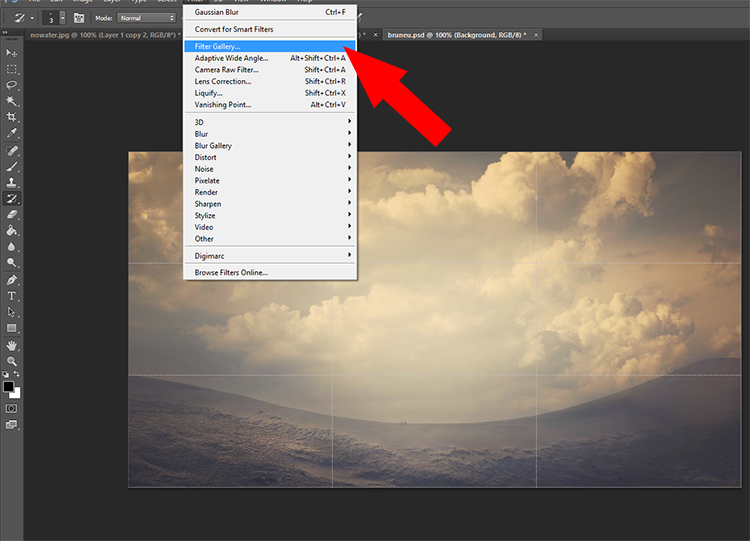Click the white background color swatch
The width and height of the screenshot is (750, 541).
coord(17,394)
